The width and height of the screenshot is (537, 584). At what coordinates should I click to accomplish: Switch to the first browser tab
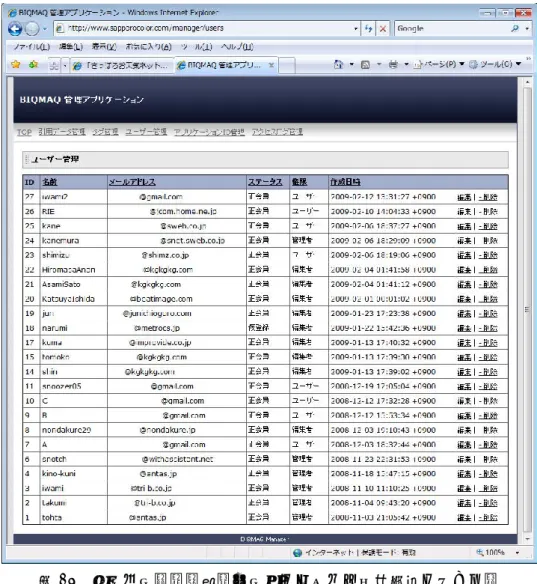121,66
